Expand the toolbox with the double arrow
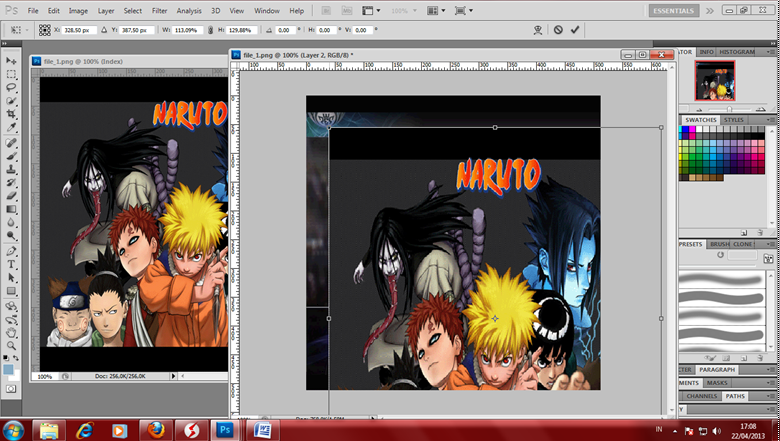This screenshot has width=780, height=441. pyautogui.click(x=4, y=44)
